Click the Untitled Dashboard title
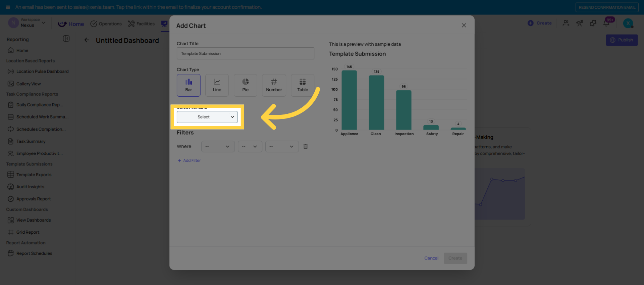This screenshot has width=644, height=285. click(127, 41)
